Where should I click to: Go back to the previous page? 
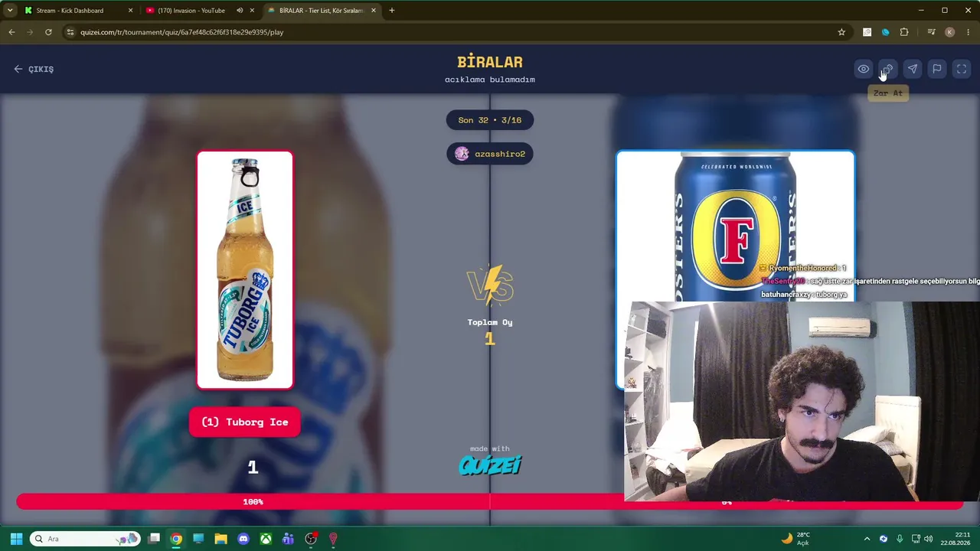(x=11, y=32)
